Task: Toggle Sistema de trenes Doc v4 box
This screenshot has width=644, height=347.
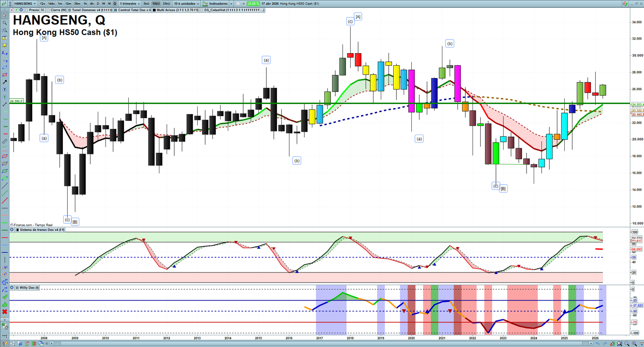Action: coord(17,230)
